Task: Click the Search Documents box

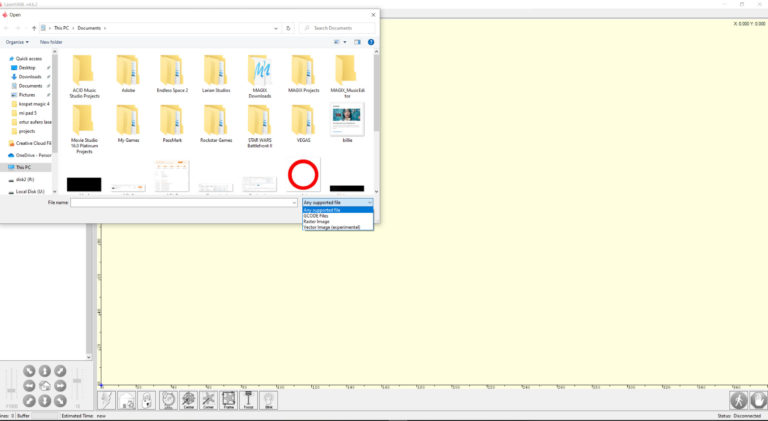Action: (x=338, y=28)
